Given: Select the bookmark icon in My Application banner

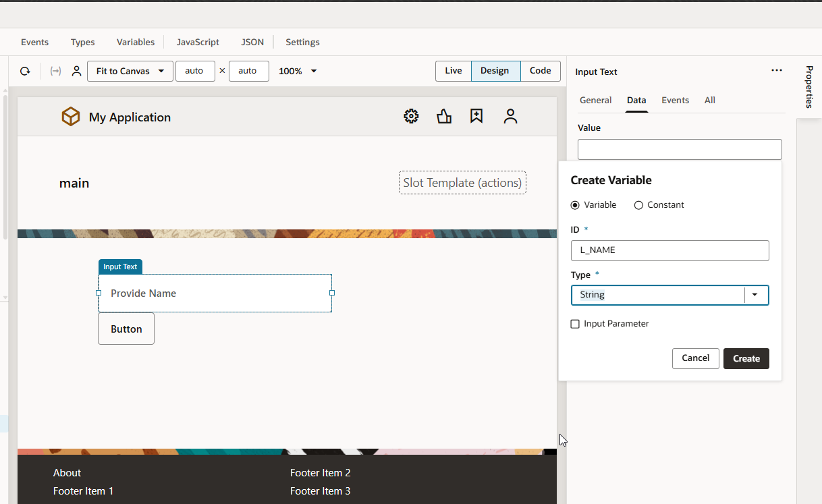Looking at the screenshot, I should 476,116.
